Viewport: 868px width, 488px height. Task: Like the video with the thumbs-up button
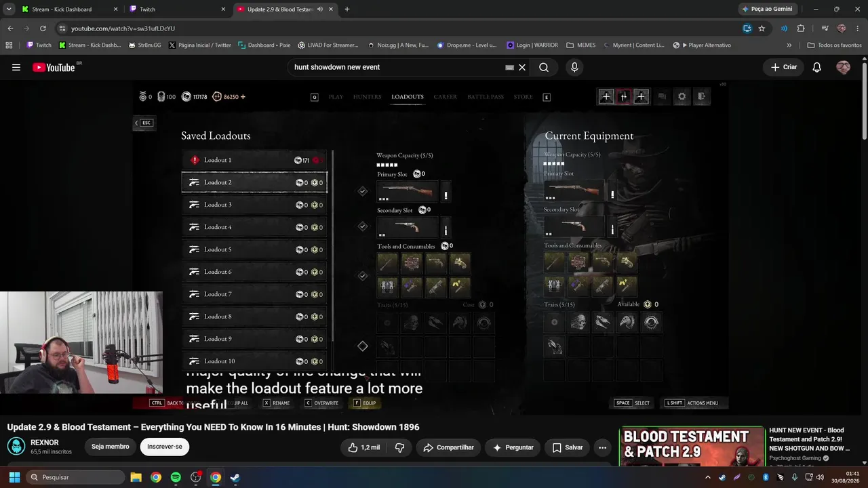[364, 447]
